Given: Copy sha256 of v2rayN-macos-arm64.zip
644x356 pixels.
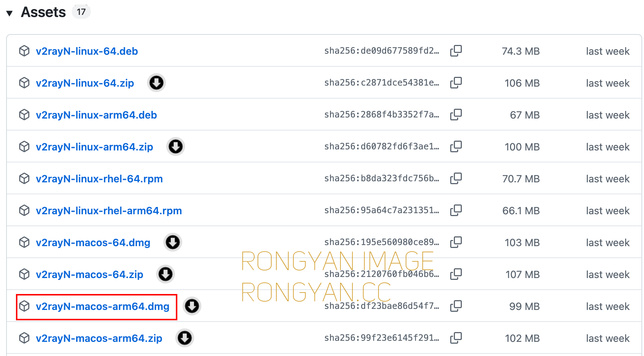Looking at the screenshot, I should coord(456,338).
